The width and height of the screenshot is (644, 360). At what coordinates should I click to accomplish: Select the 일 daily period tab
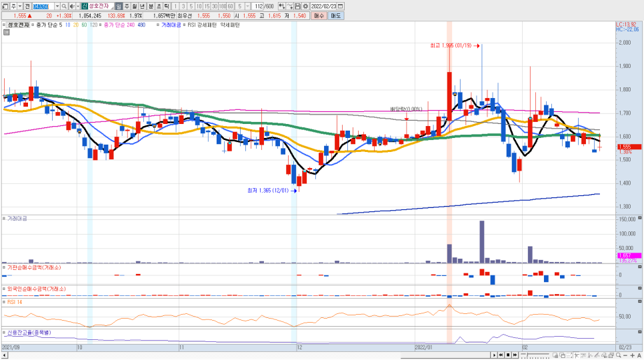[119, 6]
